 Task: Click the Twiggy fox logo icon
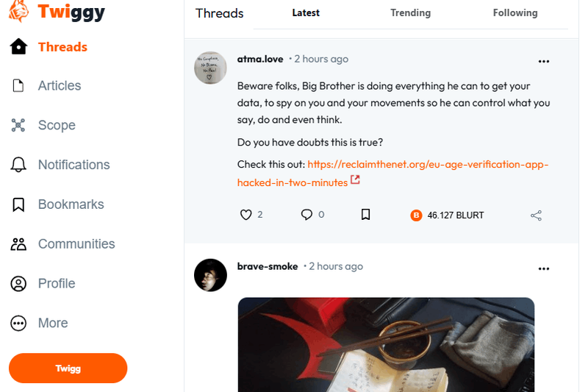(18, 10)
